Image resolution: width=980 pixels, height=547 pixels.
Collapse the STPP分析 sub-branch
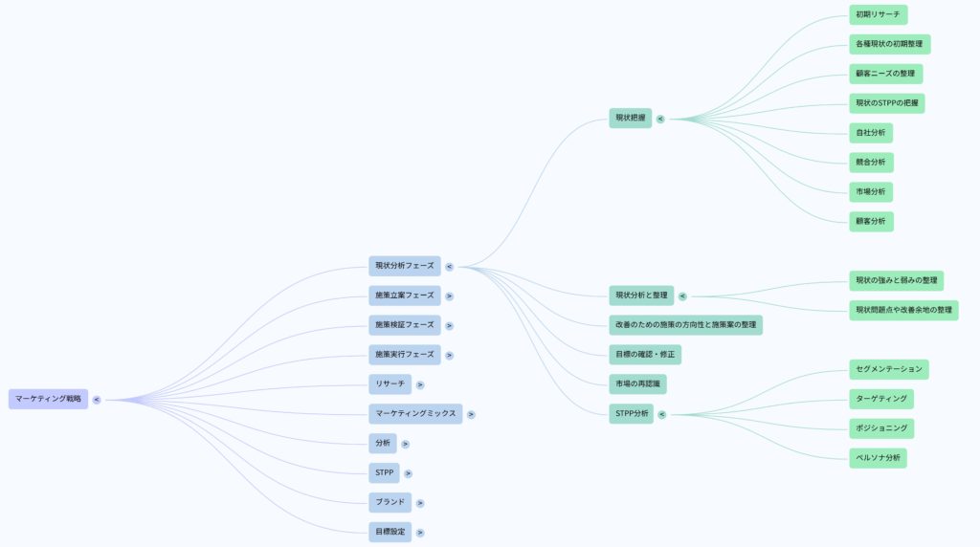(661, 415)
